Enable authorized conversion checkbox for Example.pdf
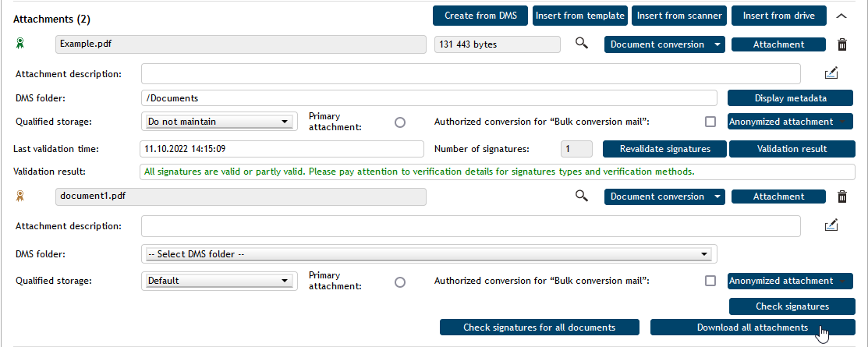Screen dimensions: 868x347 (710, 122)
